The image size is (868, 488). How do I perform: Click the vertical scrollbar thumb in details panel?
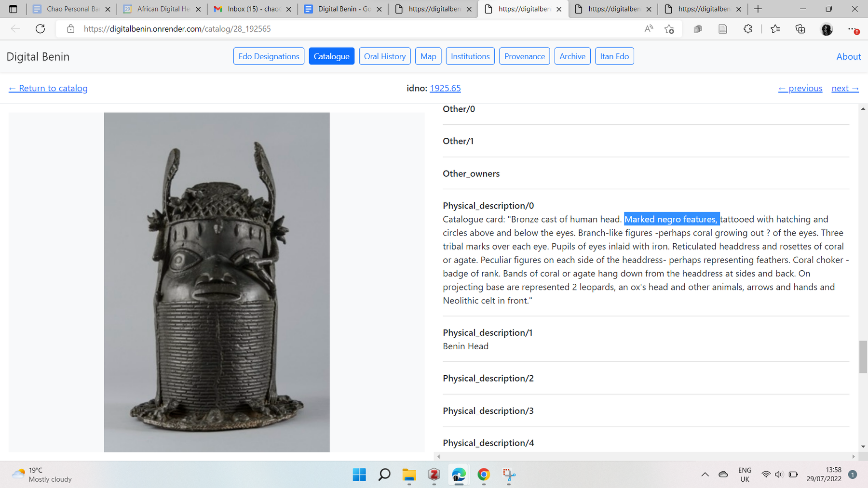click(863, 356)
